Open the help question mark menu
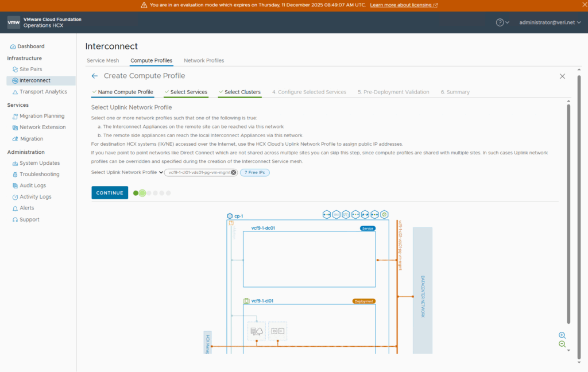The width and height of the screenshot is (588, 372). pos(502,22)
